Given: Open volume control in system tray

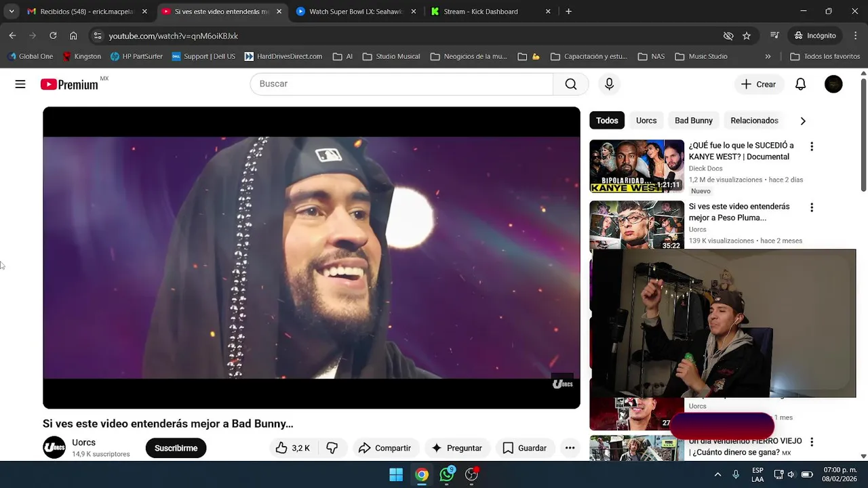Looking at the screenshot, I should [791, 474].
